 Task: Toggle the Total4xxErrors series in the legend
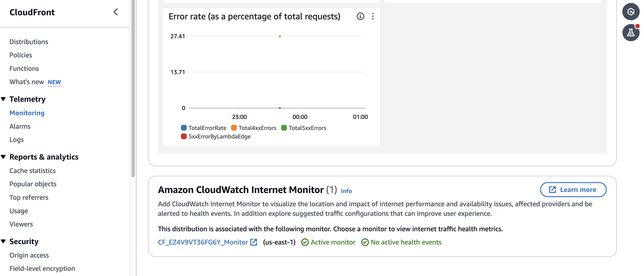click(257, 128)
